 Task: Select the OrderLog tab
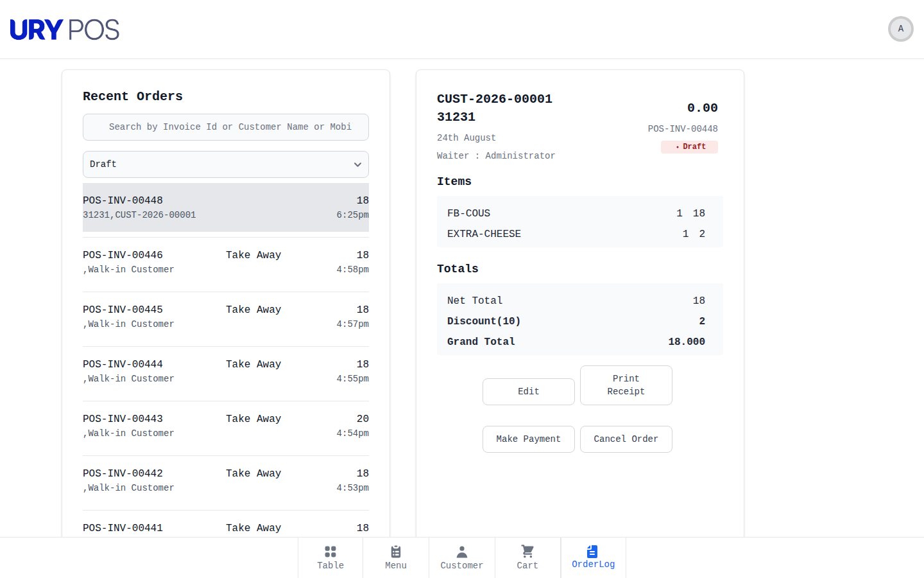coord(594,557)
